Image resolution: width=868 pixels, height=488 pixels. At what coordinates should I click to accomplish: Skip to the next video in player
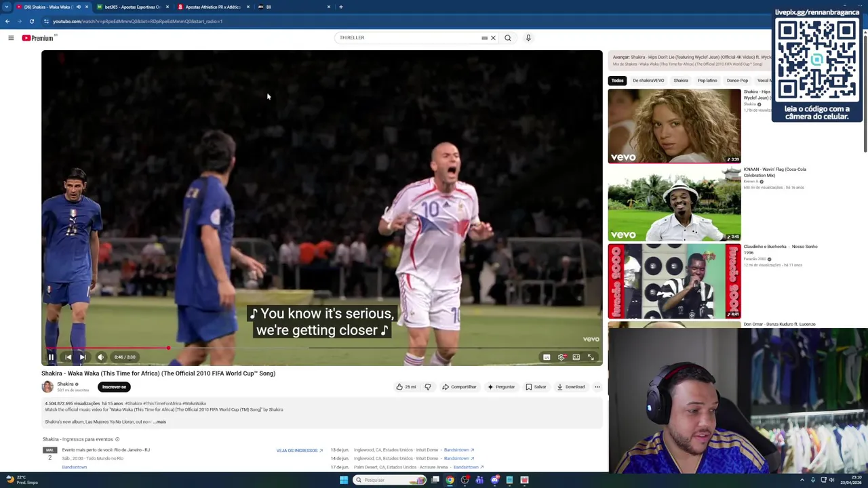point(83,357)
